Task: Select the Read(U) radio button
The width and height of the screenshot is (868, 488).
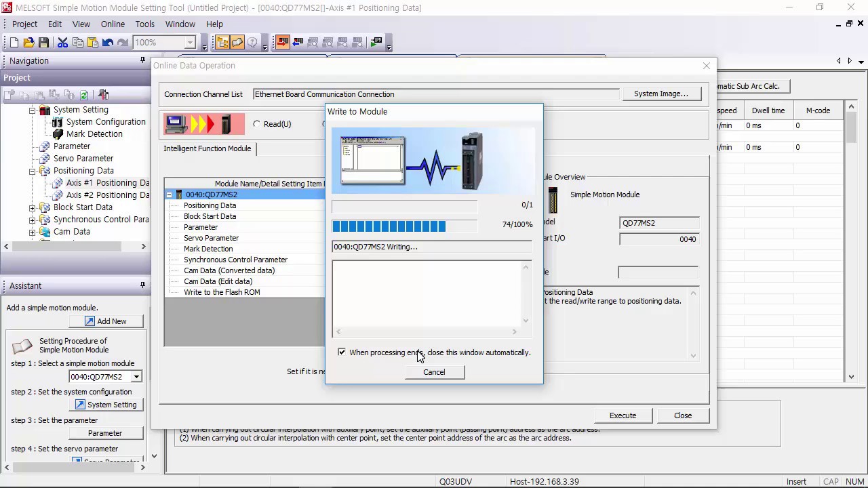Action: [x=257, y=124]
